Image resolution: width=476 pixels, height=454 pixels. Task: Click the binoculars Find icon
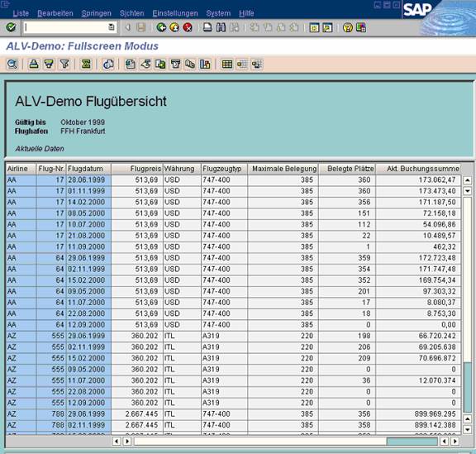click(221, 27)
